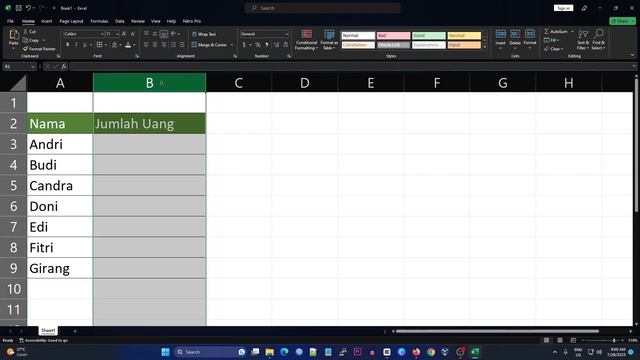The height and width of the screenshot is (360, 640).
Task: Open the File tab
Action: tap(10, 21)
